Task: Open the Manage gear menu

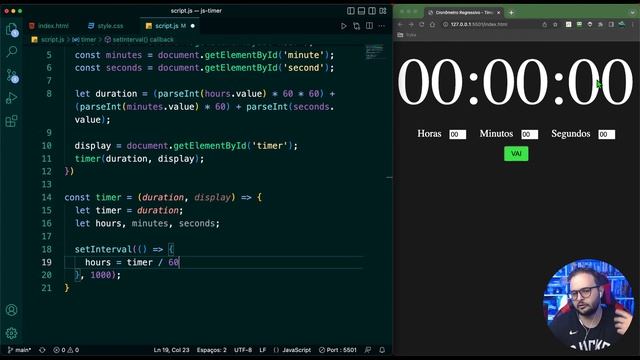Action: coord(11,333)
